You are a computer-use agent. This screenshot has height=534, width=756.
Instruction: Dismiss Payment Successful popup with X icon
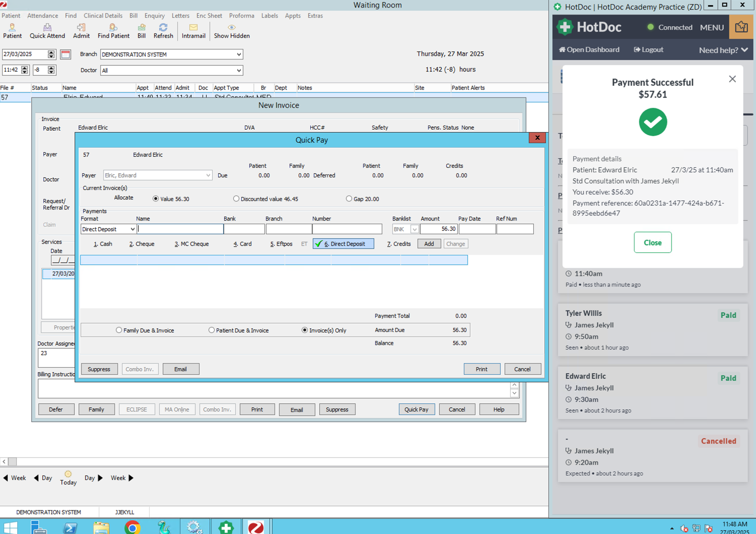[732, 79]
